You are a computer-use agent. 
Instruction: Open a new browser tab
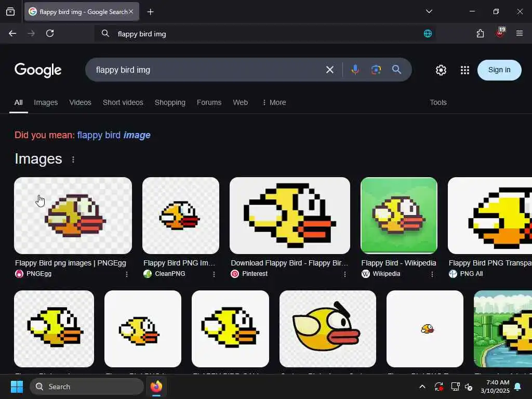coord(150,12)
